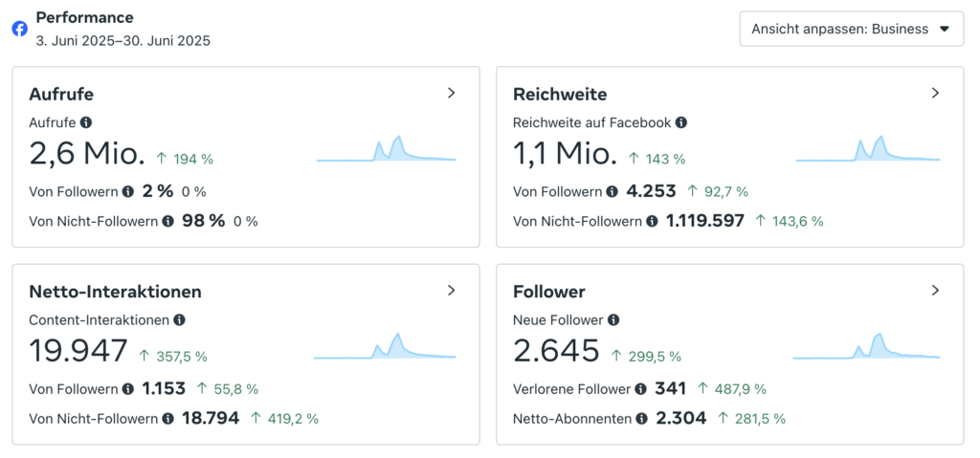Click the info icon next to Neue Follower
This screenshot has height=458, width=980.
pyautogui.click(x=613, y=320)
